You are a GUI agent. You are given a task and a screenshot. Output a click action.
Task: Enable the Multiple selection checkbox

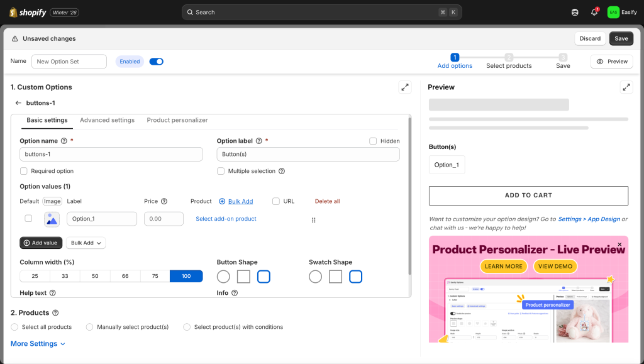coord(221,171)
